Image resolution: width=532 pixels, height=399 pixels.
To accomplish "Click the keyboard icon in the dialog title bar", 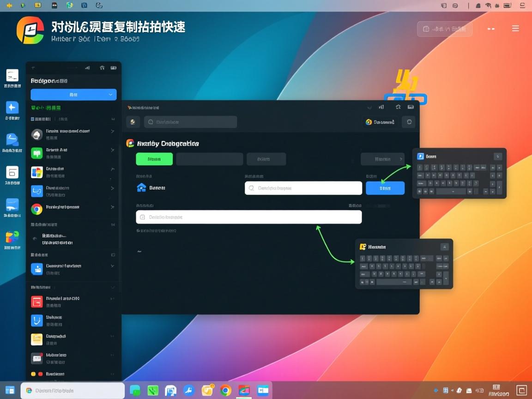I will click(411, 107).
